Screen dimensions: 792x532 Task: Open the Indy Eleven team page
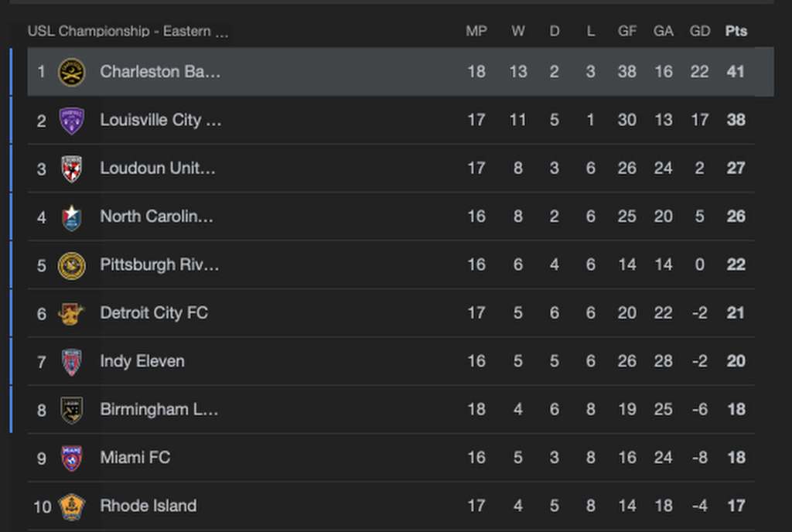(x=142, y=361)
